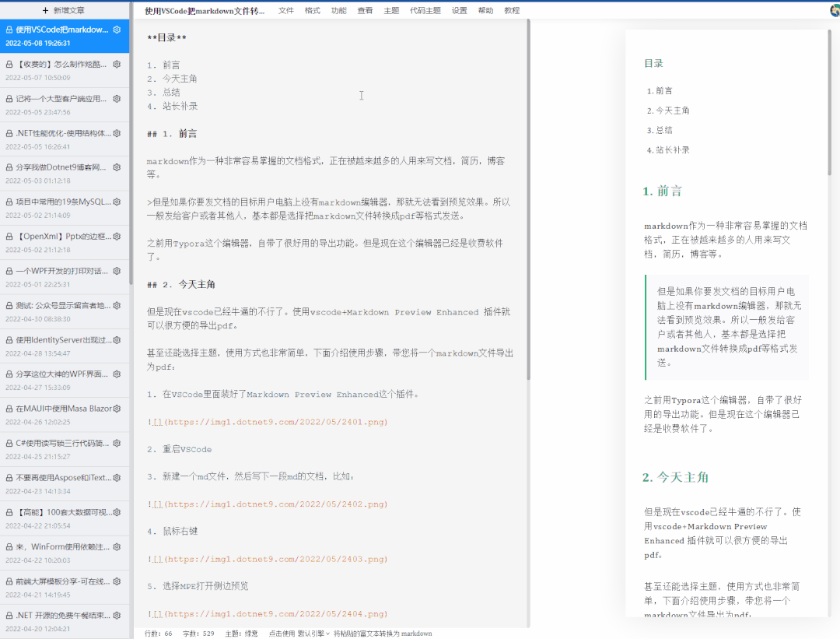Open settings gear for 测试: 公众号显示留言者地 article
Image resolution: width=840 pixels, height=639 pixels.
pos(117,305)
